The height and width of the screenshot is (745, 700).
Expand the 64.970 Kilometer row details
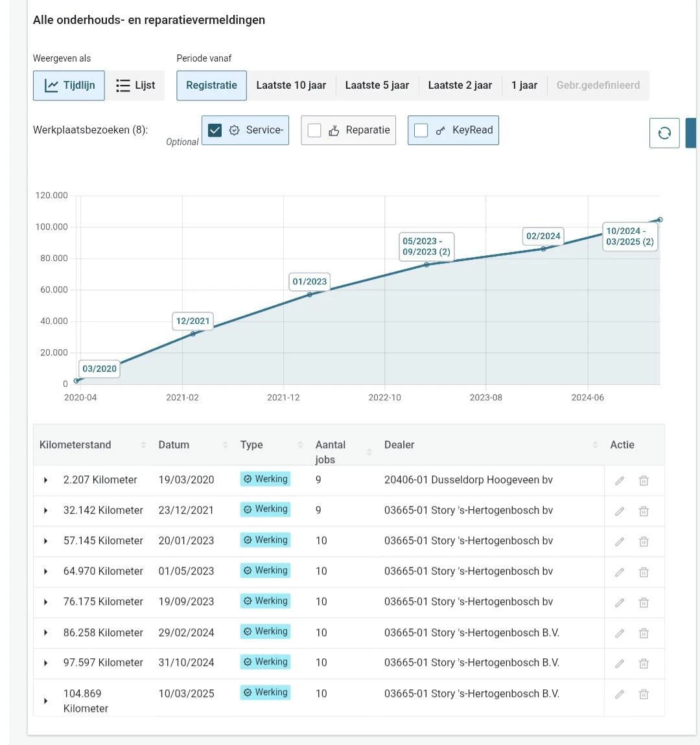click(45, 571)
